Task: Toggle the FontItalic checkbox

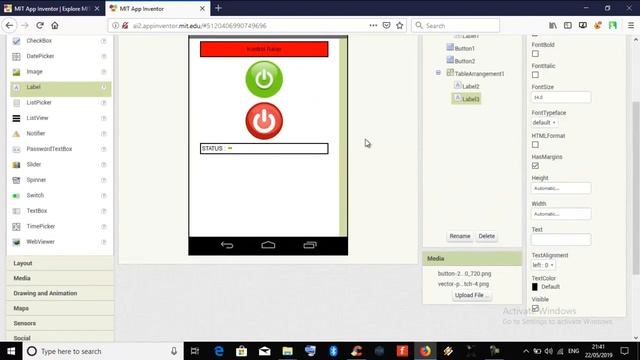Action: point(535,75)
